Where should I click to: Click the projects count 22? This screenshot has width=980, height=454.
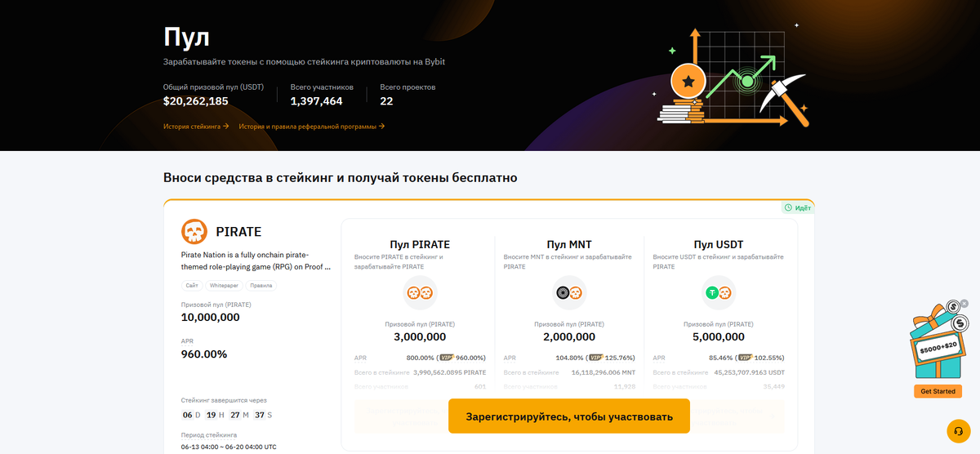tap(386, 101)
